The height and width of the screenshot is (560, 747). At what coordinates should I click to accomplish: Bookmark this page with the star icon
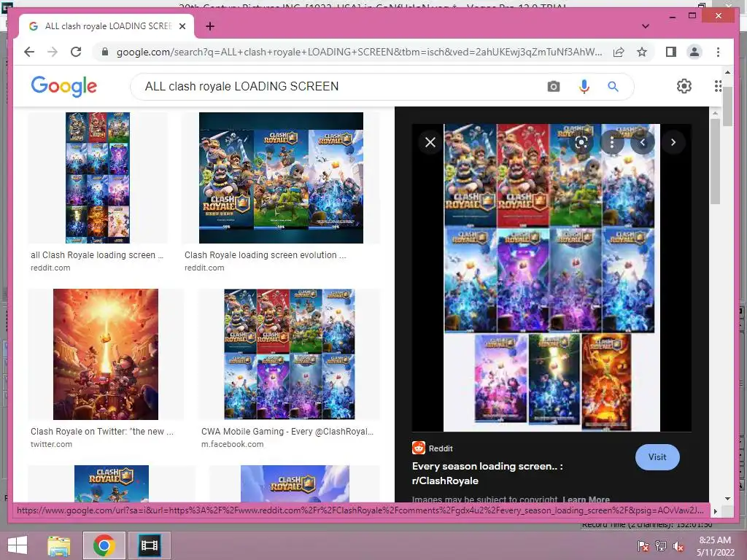click(x=642, y=52)
